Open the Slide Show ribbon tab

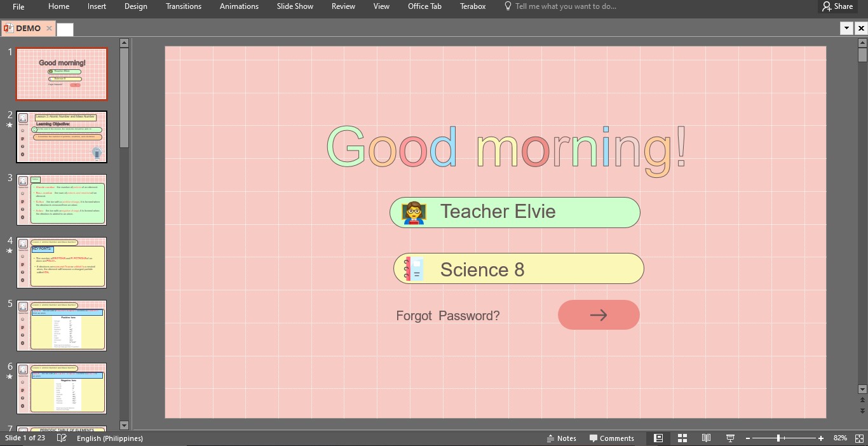tap(295, 6)
